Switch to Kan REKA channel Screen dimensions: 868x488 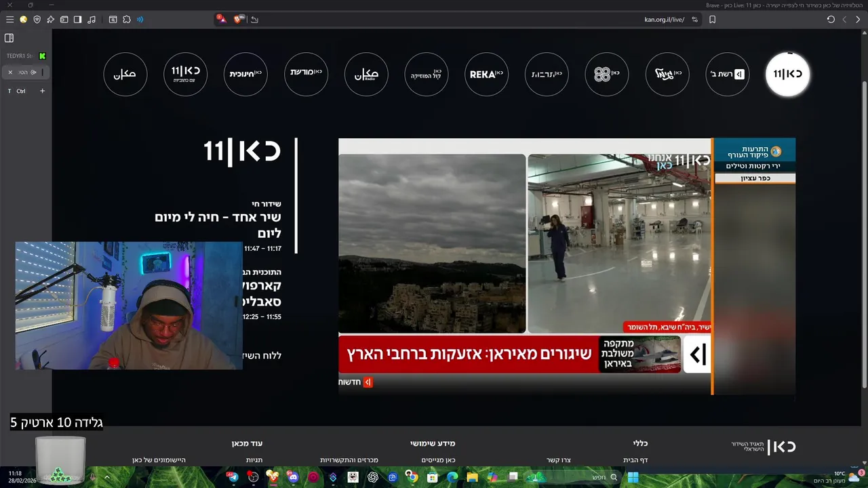click(x=487, y=74)
